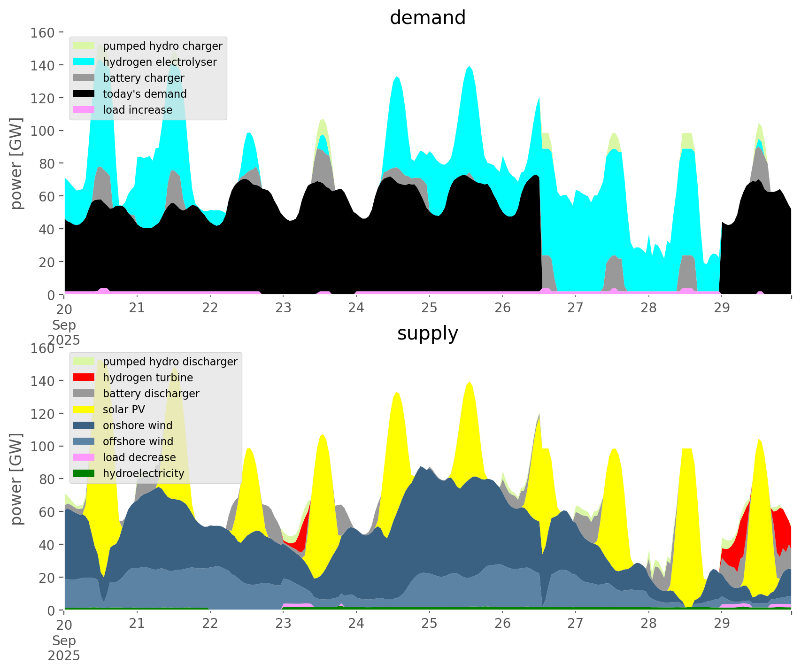Click the black today's demand legend swatch

pos(85,94)
